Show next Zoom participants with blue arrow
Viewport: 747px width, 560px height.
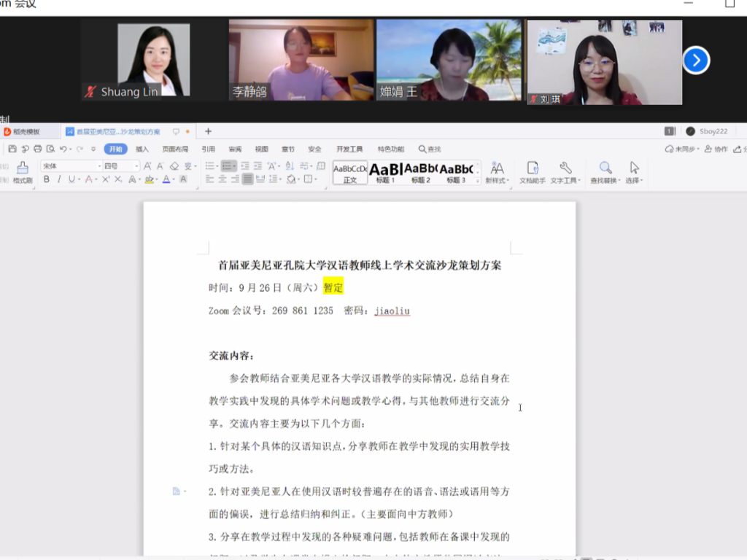tap(696, 61)
